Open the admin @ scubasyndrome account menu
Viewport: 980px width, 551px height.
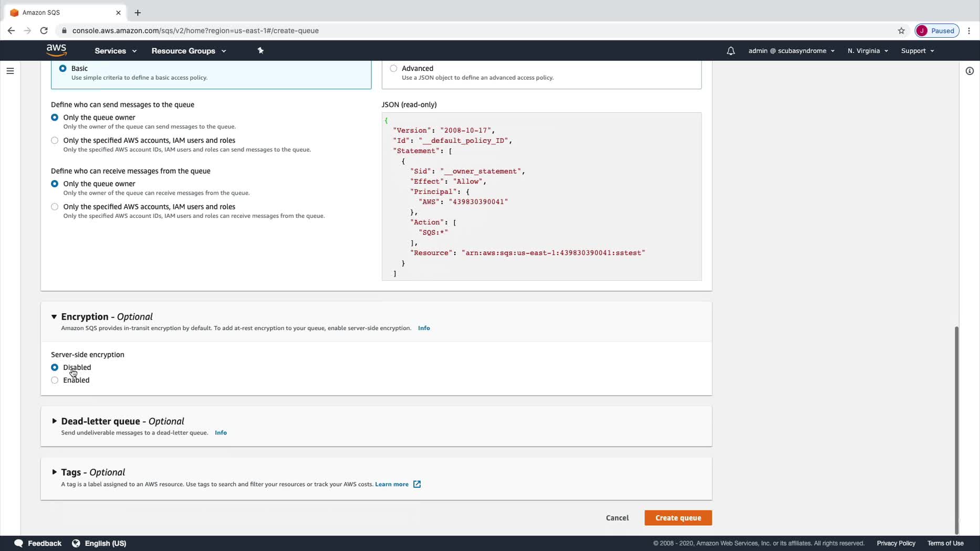click(x=791, y=51)
